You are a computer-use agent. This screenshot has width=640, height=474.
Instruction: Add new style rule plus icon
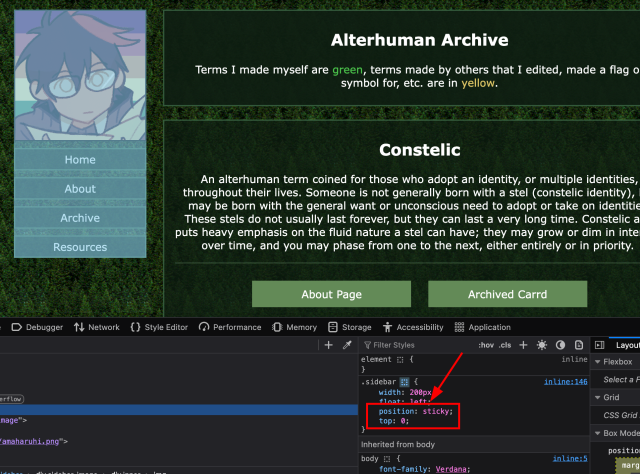(x=523, y=345)
